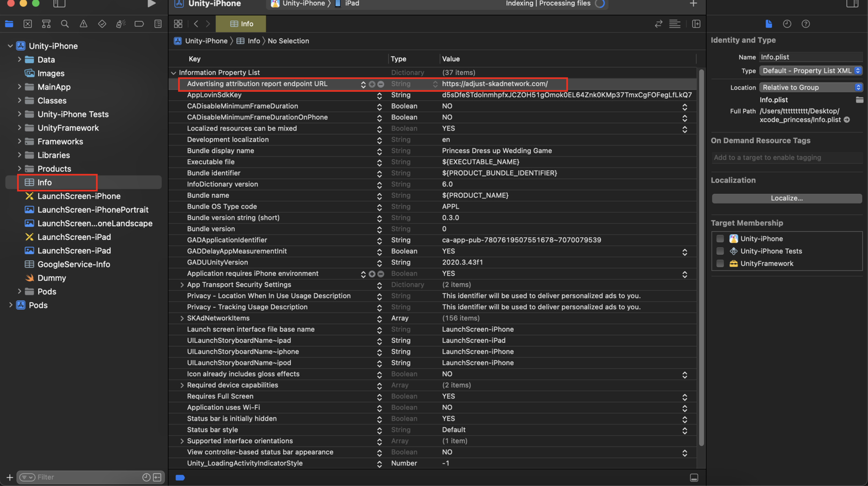The height and width of the screenshot is (486, 868).
Task: Select the Info editor tab
Action: (x=241, y=24)
